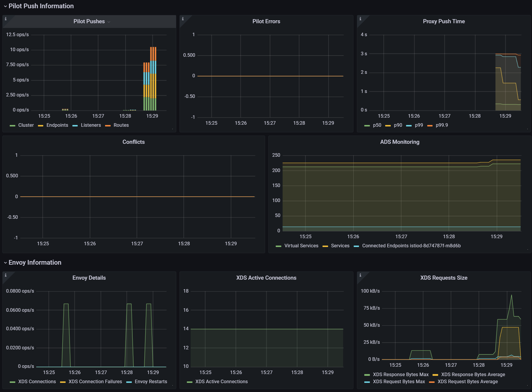The image size is (532, 392).
Task: Toggle the p50 series in legend
Action: click(x=377, y=125)
